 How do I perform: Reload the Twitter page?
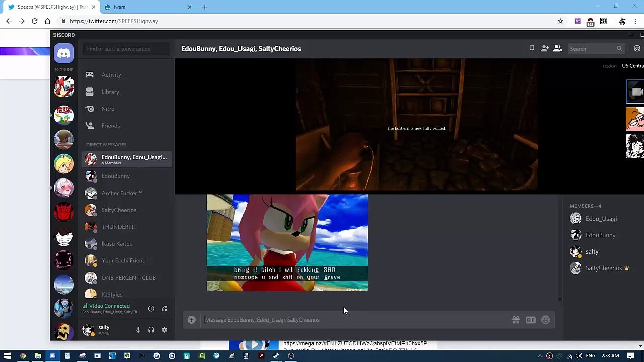[x=35, y=21]
